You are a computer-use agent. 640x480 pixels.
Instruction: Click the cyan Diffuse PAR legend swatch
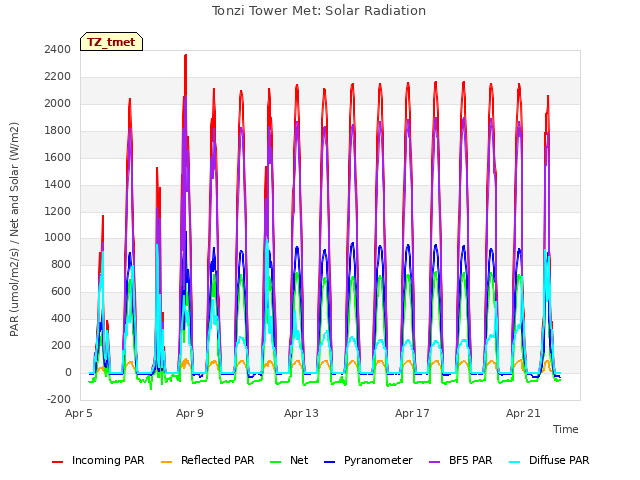tap(515, 462)
